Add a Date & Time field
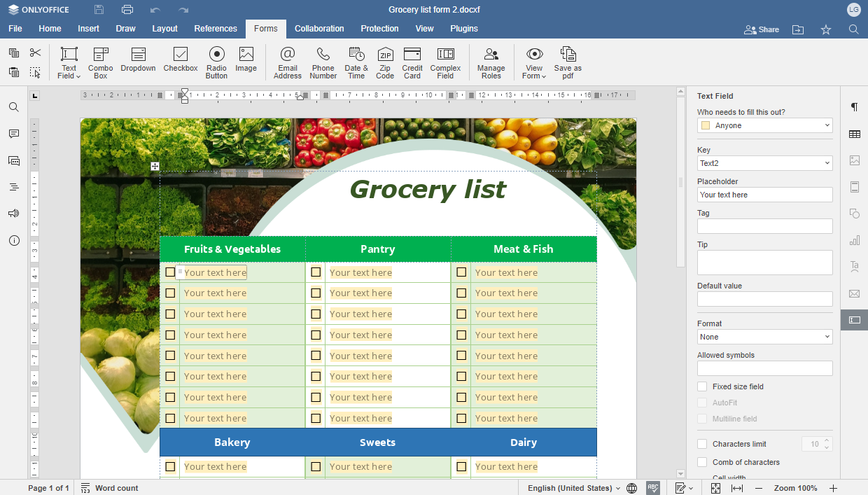The width and height of the screenshot is (868, 495). click(x=356, y=60)
